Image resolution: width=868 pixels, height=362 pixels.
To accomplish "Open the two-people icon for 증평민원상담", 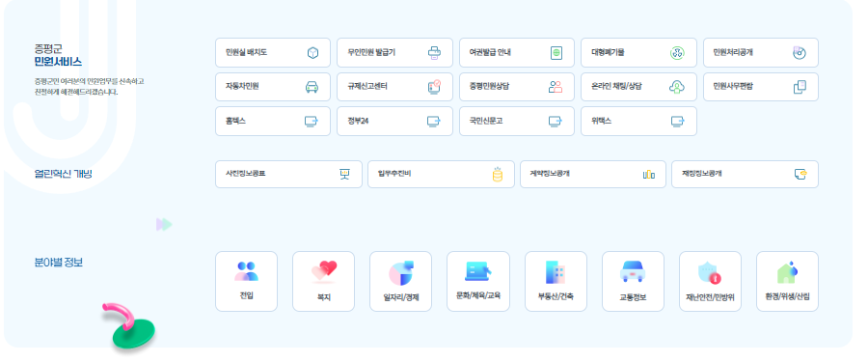I will tap(556, 87).
